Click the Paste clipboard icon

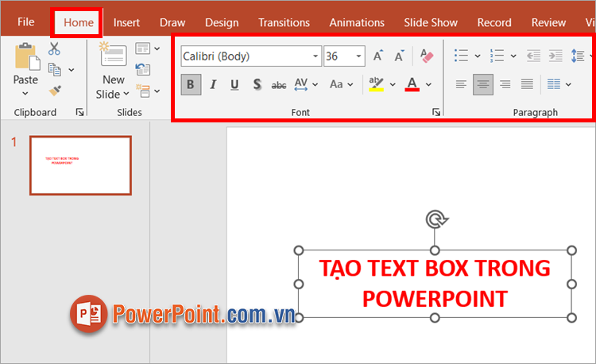pos(27,57)
